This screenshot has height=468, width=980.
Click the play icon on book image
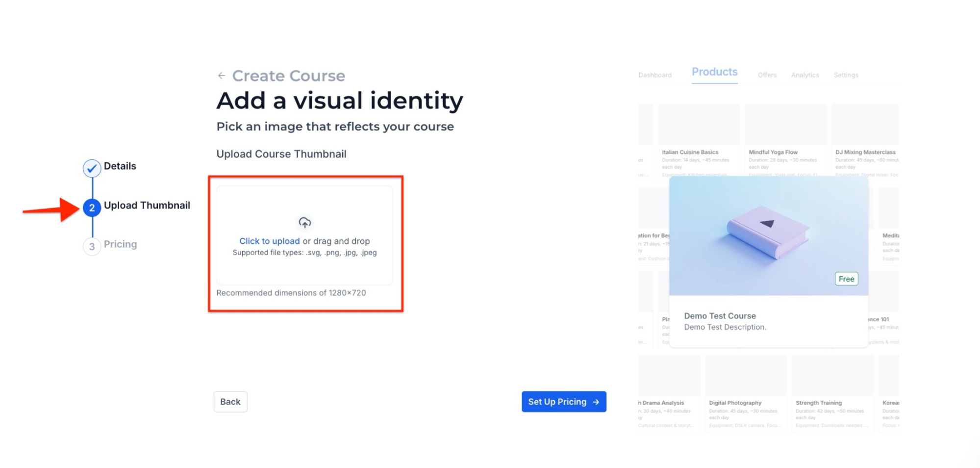tap(767, 224)
